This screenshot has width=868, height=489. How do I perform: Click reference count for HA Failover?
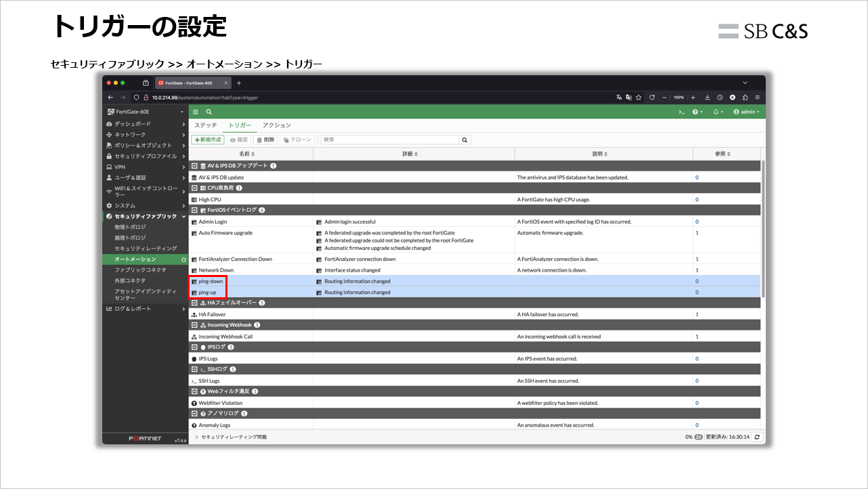tap(697, 314)
